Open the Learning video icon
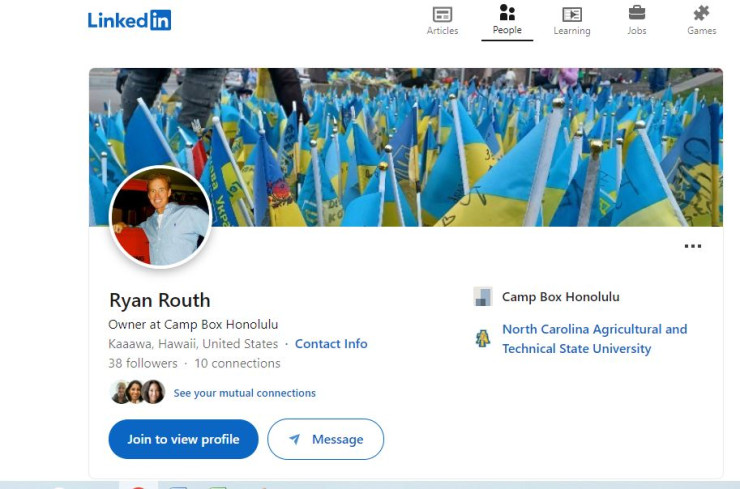Image resolution: width=740 pixels, height=489 pixels. coord(572,14)
